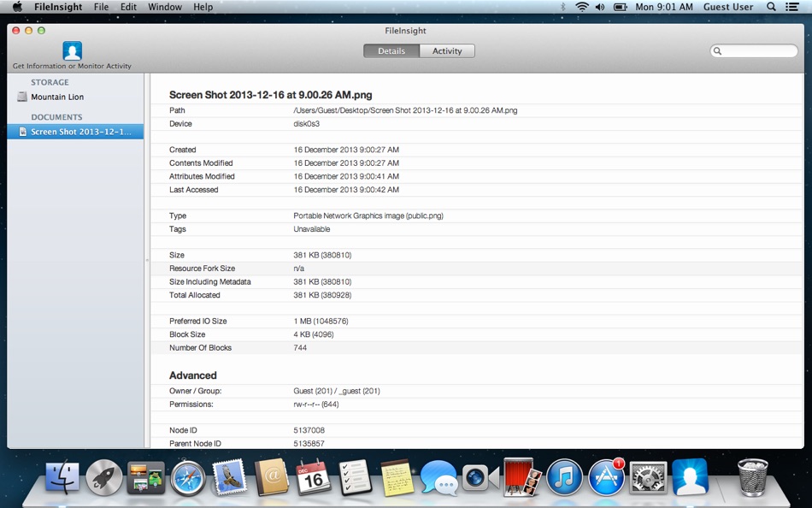Open the File menu

tap(101, 7)
